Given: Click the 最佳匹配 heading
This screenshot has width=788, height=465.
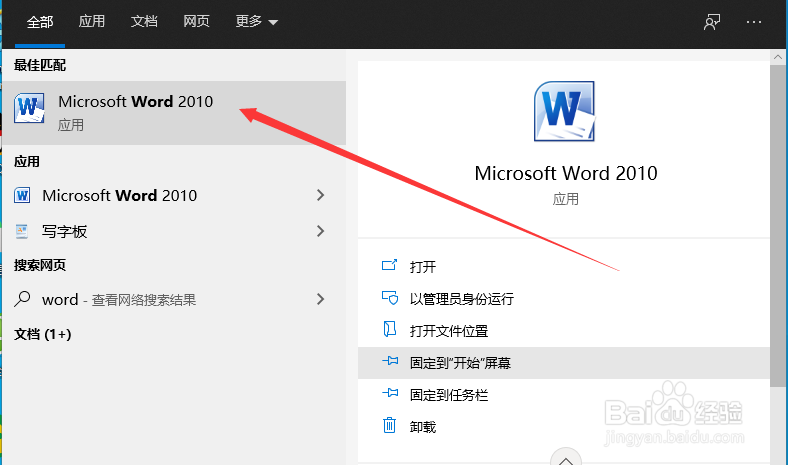Looking at the screenshot, I should (40, 65).
